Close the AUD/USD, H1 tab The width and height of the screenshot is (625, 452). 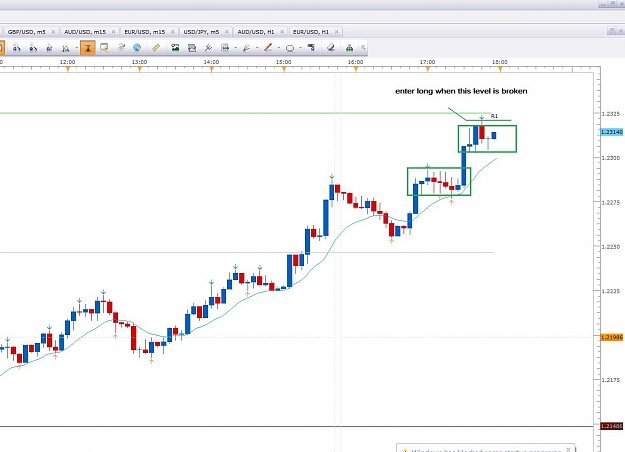coord(282,32)
